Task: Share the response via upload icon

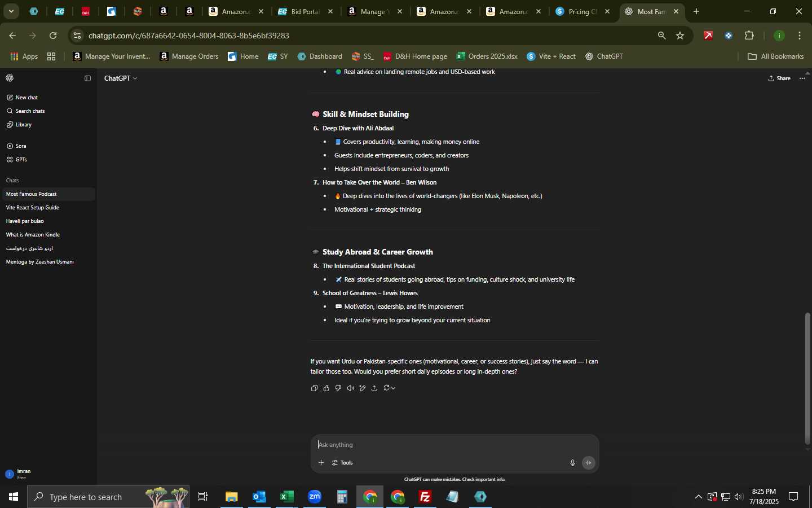Action: [374, 388]
